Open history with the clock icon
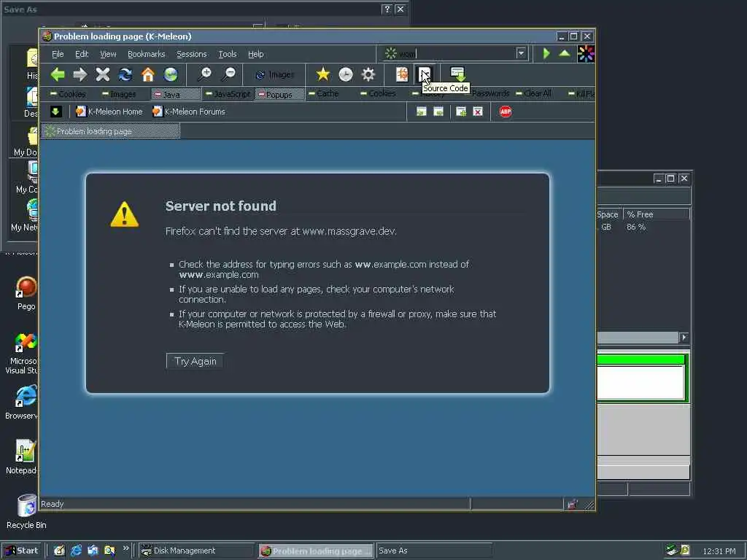The width and height of the screenshot is (747, 560). [345, 74]
